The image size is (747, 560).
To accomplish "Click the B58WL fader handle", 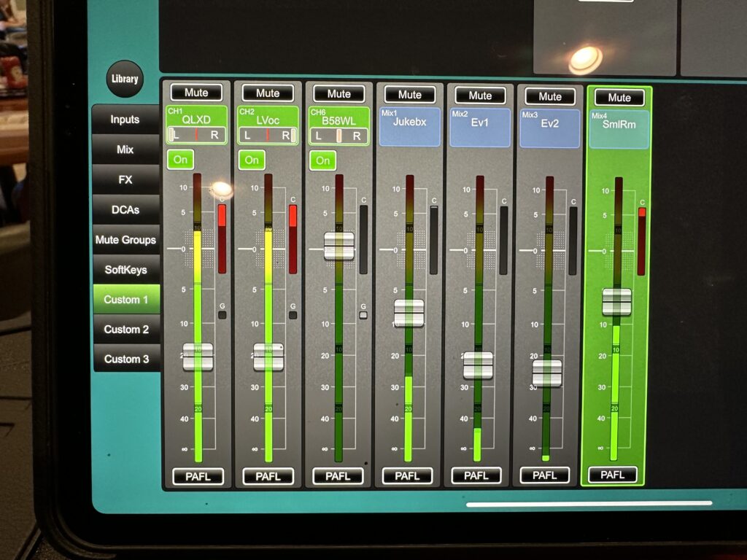I will coord(338,246).
